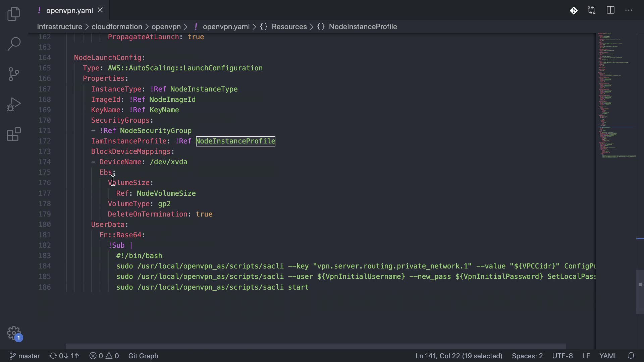The image size is (644, 362).
Task: Open the More Actions ellipsis menu
Action: click(x=629, y=10)
